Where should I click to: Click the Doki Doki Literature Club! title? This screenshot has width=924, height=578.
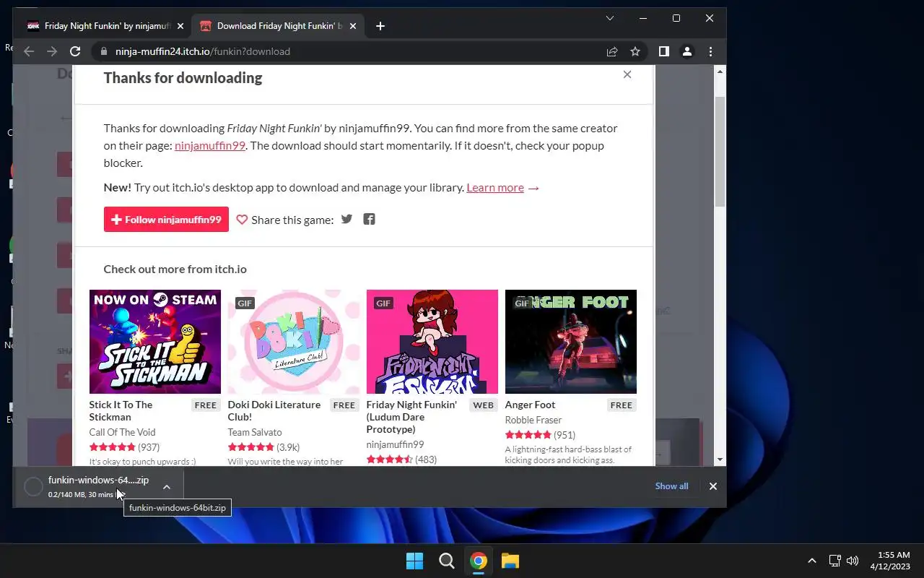pyautogui.click(x=274, y=410)
